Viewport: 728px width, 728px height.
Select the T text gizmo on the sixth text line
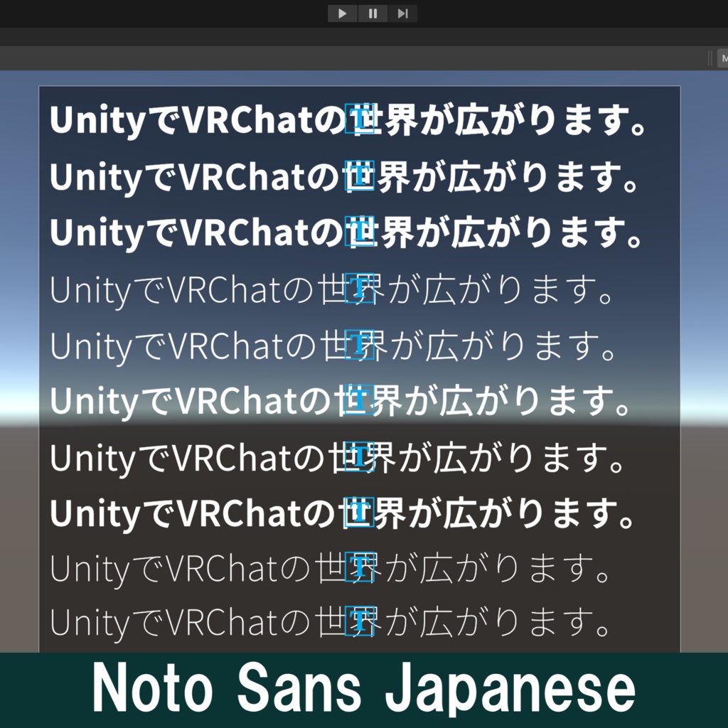click(360, 400)
